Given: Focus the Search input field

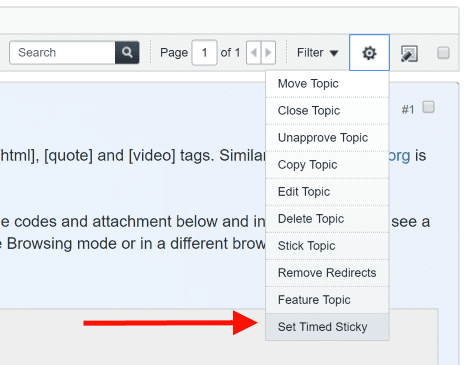Looking at the screenshot, I should click(63, 52).
